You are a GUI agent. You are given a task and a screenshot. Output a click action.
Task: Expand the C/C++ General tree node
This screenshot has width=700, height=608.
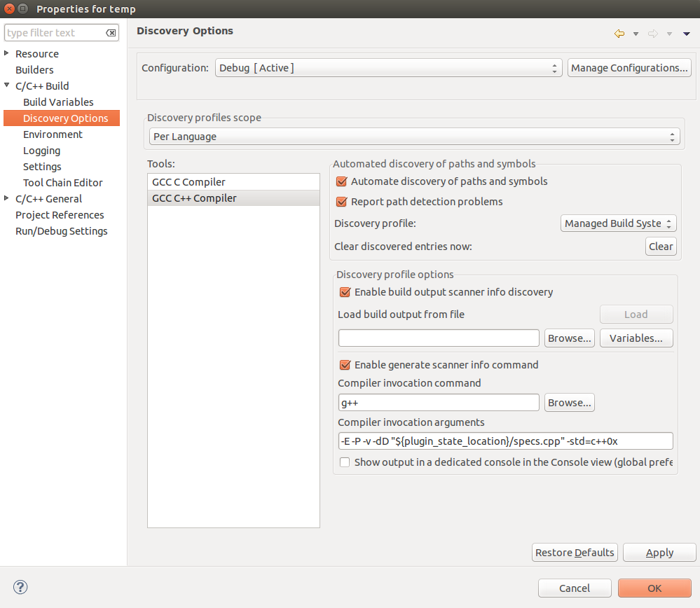(x=7, y=199)
